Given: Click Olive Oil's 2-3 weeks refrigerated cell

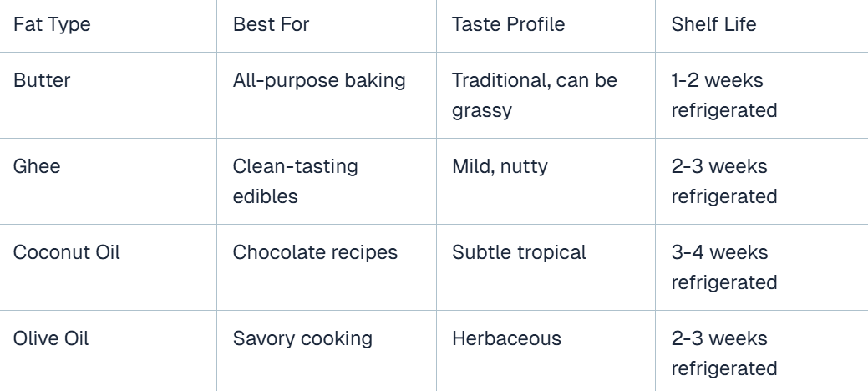Looking at the screenshot, I should click(762, 351).
